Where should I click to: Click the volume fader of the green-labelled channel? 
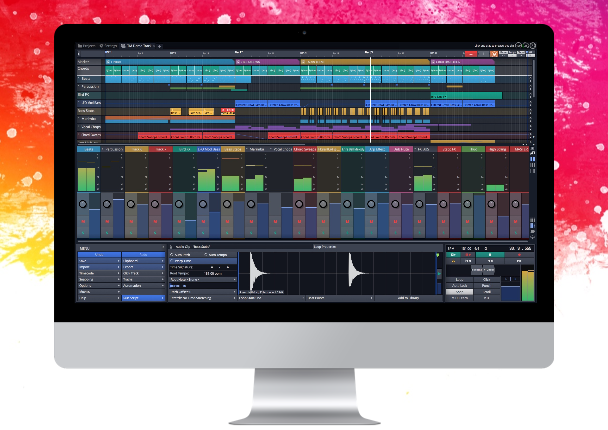(479, 216)
